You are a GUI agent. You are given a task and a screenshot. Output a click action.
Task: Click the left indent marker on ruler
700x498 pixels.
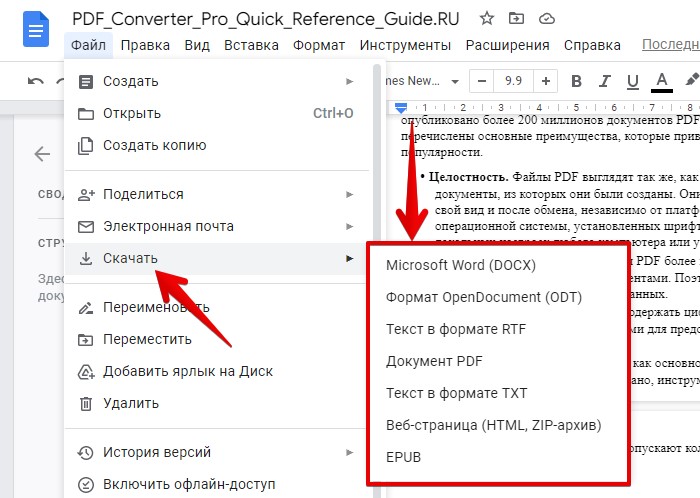point(401,108)
